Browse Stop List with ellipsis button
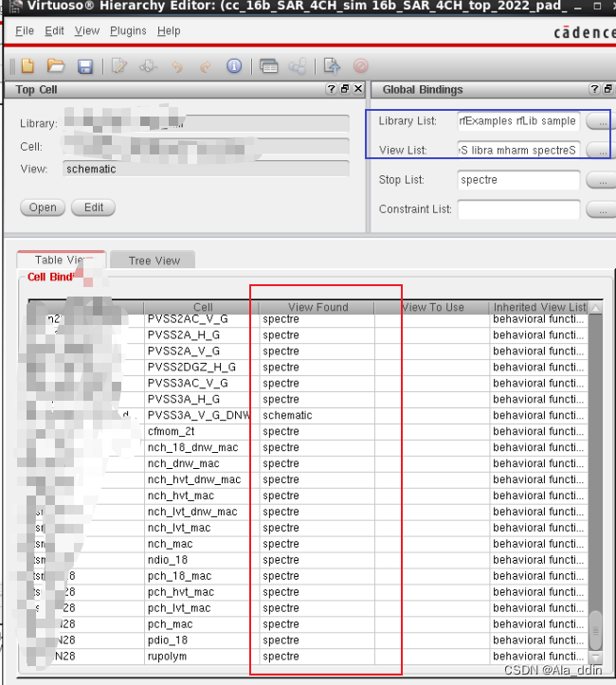Screen dimensions: 616x685 602,180
